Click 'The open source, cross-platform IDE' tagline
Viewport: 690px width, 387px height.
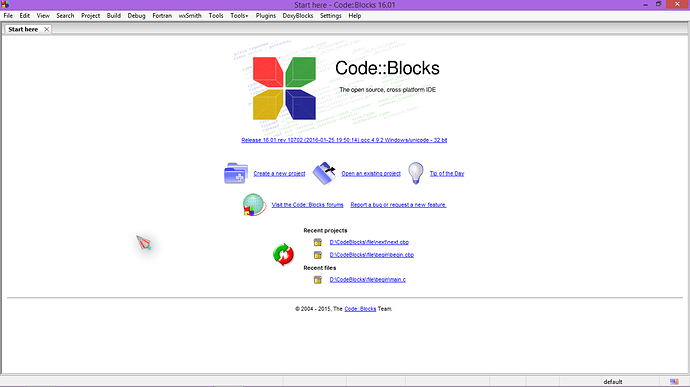coord(388,90)
